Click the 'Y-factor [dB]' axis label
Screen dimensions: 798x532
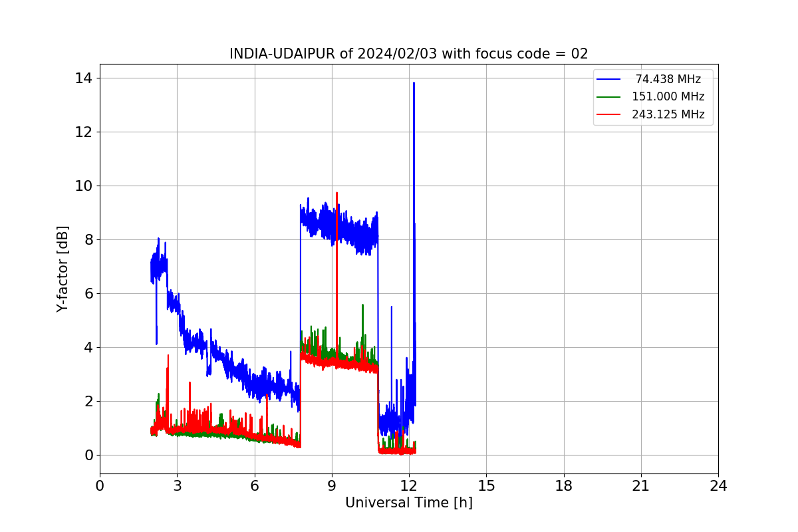63,269
